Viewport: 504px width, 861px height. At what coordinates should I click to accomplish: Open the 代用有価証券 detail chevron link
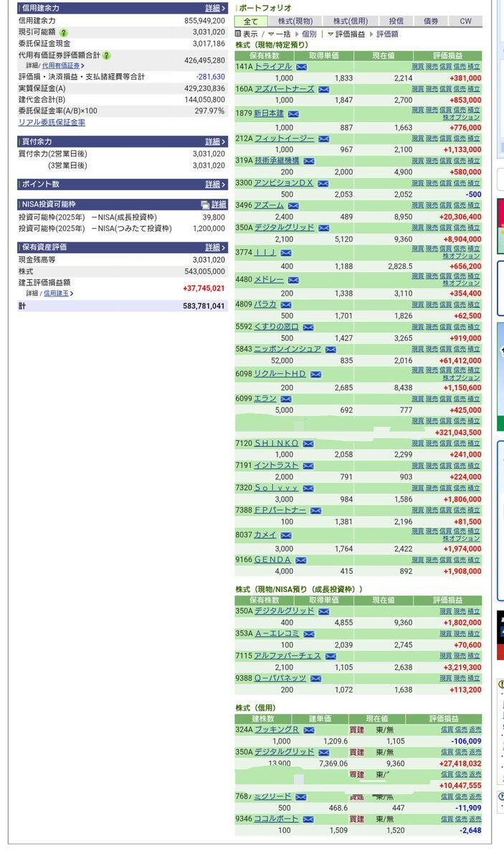click(62, 65)
